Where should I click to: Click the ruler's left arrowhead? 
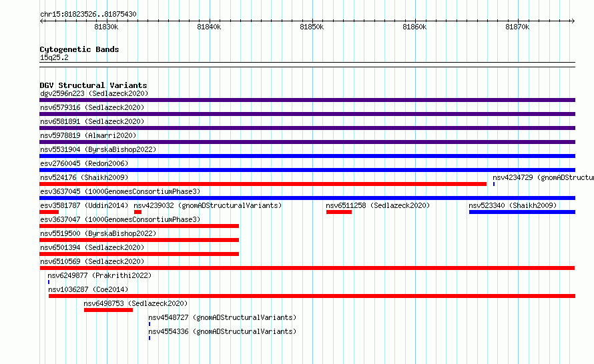(x=41, y=21)
